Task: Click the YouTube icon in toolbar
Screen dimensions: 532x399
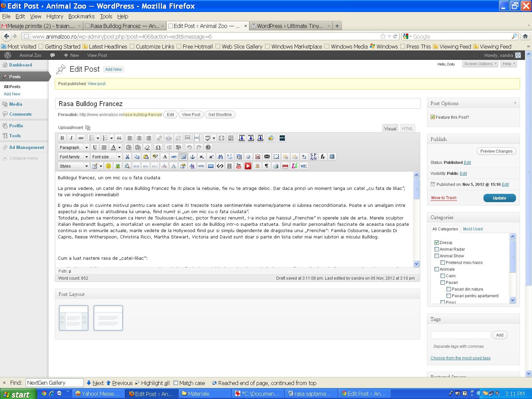Action: tap(238, 166)
